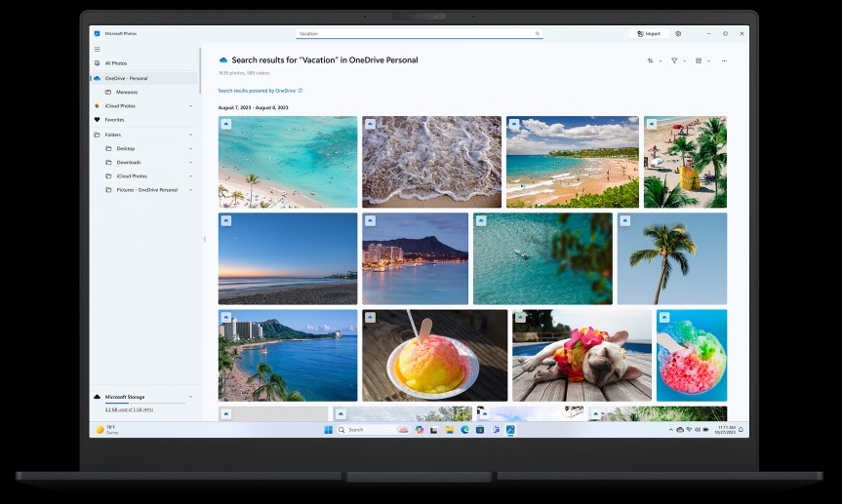Open Memories under OneDrive
The image size is (842, 504).
[x=127, y=92]
